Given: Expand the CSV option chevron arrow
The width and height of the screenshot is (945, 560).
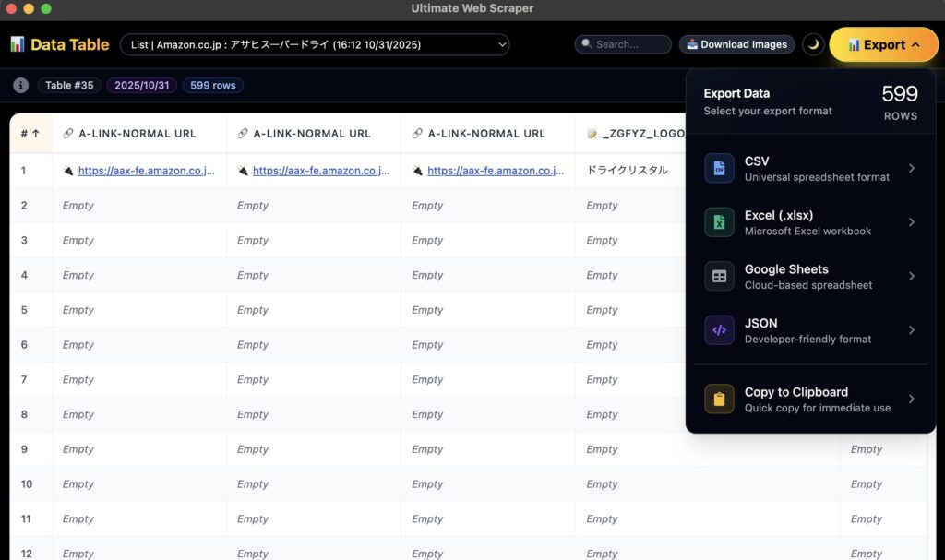Looking at the screenshot, I should point(911,168).
